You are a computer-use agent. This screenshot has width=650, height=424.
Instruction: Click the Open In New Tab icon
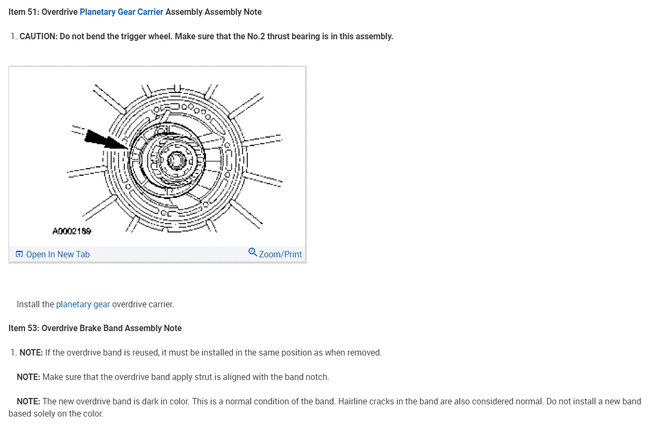[19, 254]
